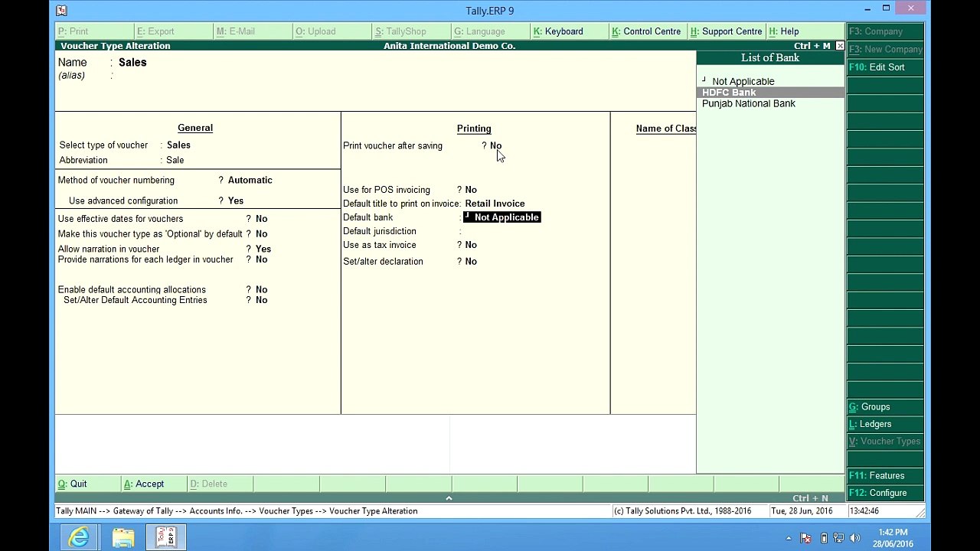Open File Explorer from the taskbar

[123, 538]
